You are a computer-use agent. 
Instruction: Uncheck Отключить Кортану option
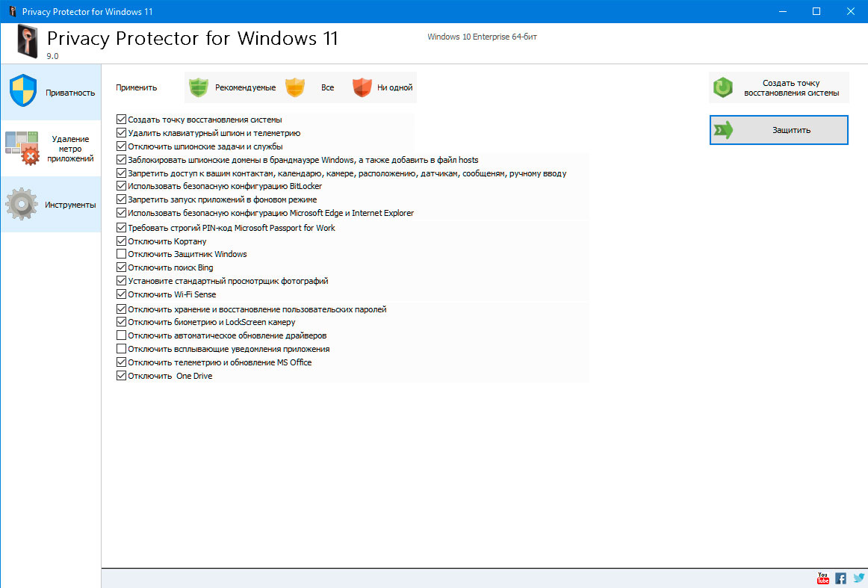click(122, 241)
